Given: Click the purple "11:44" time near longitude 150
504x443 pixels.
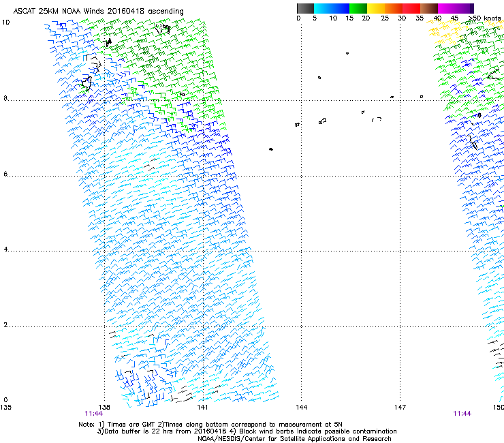Looking at the screenshot, I should click(462, 414).
